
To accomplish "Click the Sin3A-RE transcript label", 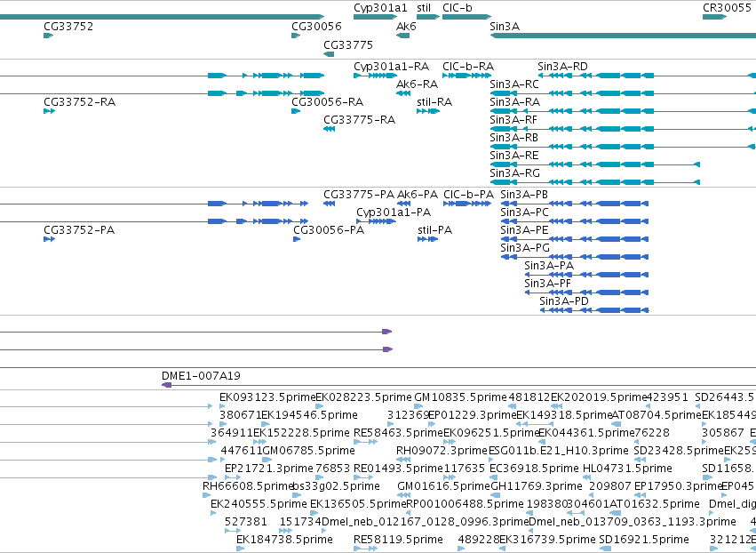I will click(514, 156).
